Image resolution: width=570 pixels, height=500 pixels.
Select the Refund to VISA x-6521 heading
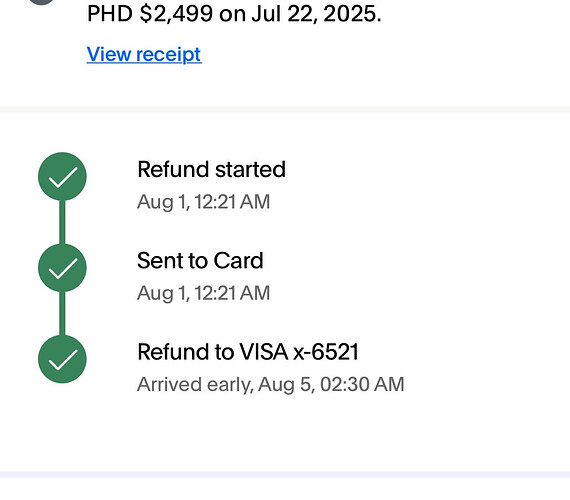pos(248,352)
